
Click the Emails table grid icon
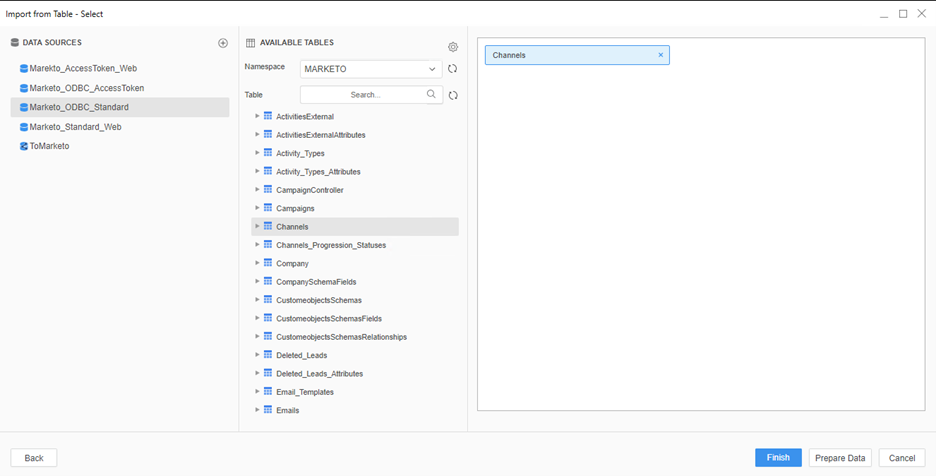point(268,410)
